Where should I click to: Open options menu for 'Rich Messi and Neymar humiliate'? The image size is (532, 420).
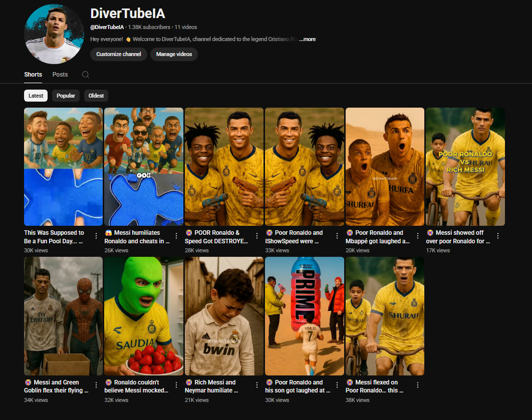tap(257, 385)
